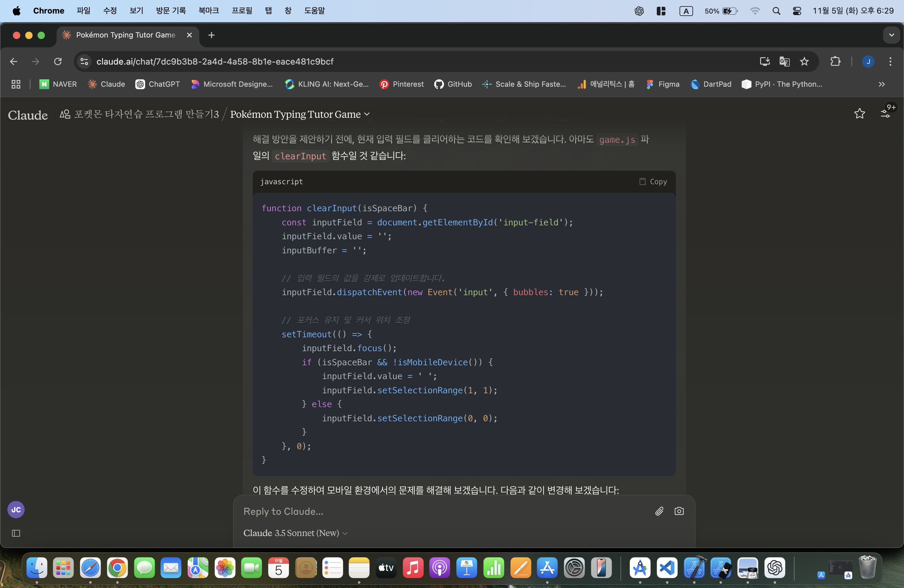Open GitHub bookmark

click(453, 84)
